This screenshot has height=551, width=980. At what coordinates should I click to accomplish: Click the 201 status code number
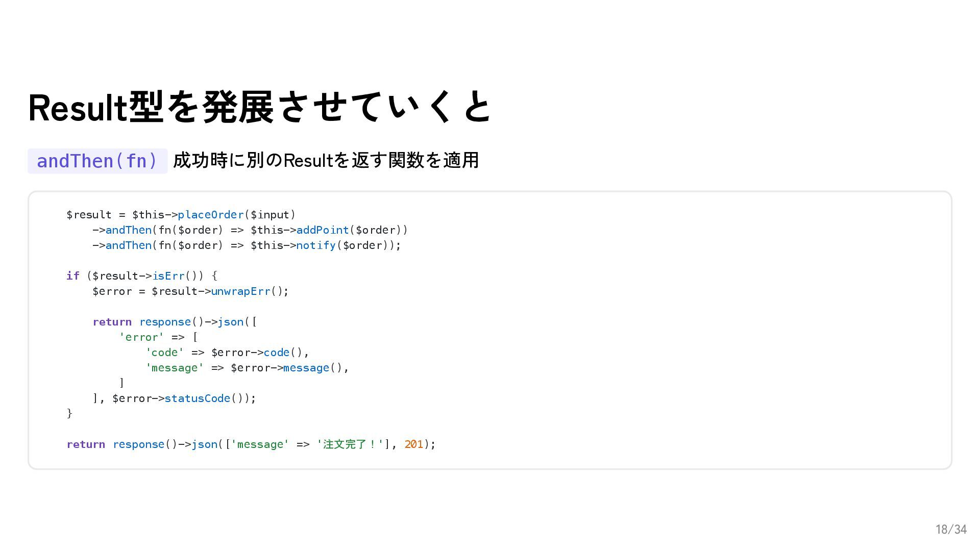413,444
